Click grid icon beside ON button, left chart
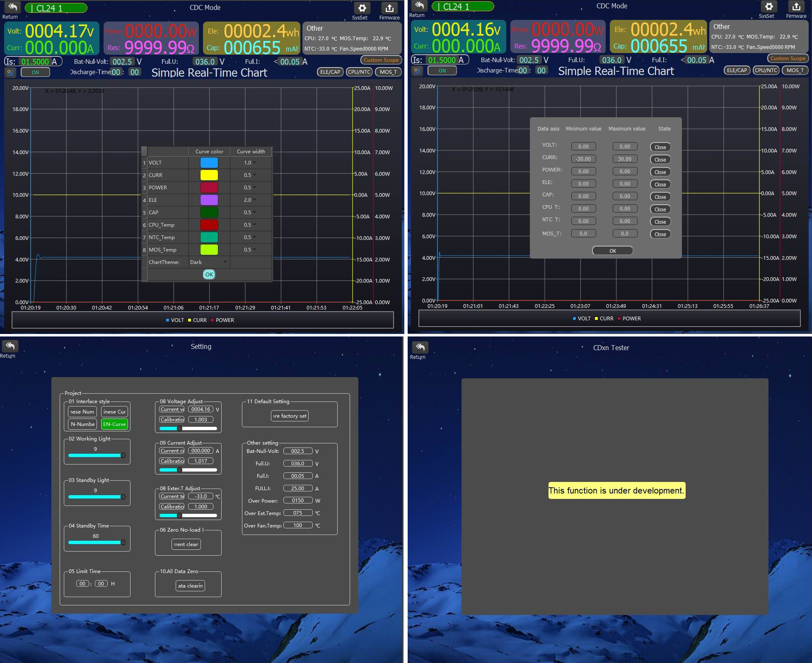The image size is (812, 663). click(x=10, y=73)
